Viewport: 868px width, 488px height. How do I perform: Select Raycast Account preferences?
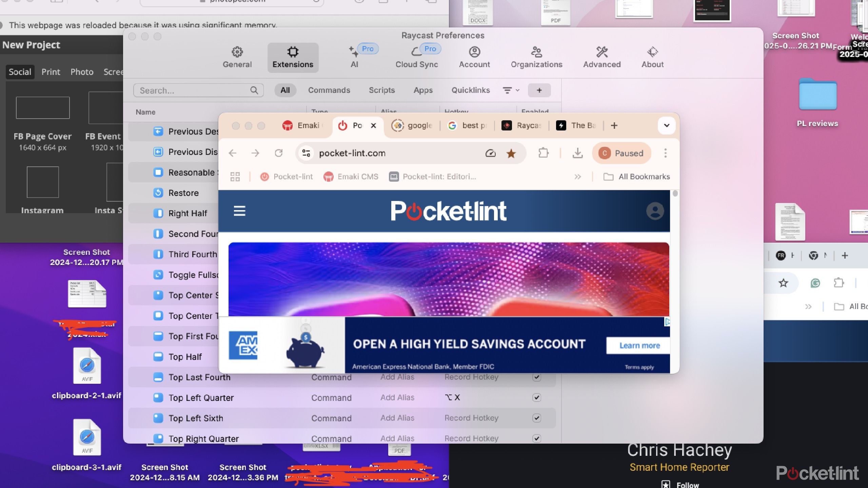tap(475, 56)
